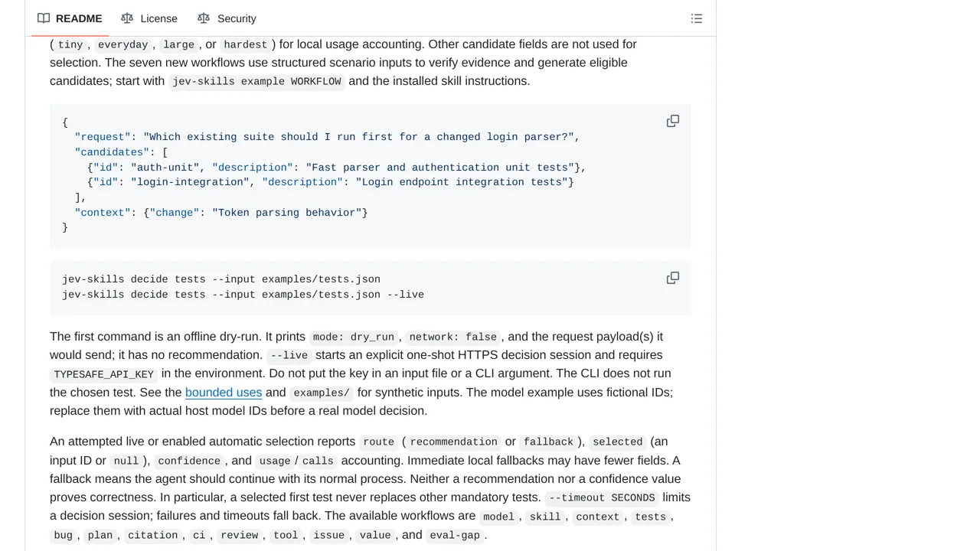Image resolution: width=980 pixels, height=551 pixels.
Task: Click the "confidence" inline code
Action: [189, 461]
